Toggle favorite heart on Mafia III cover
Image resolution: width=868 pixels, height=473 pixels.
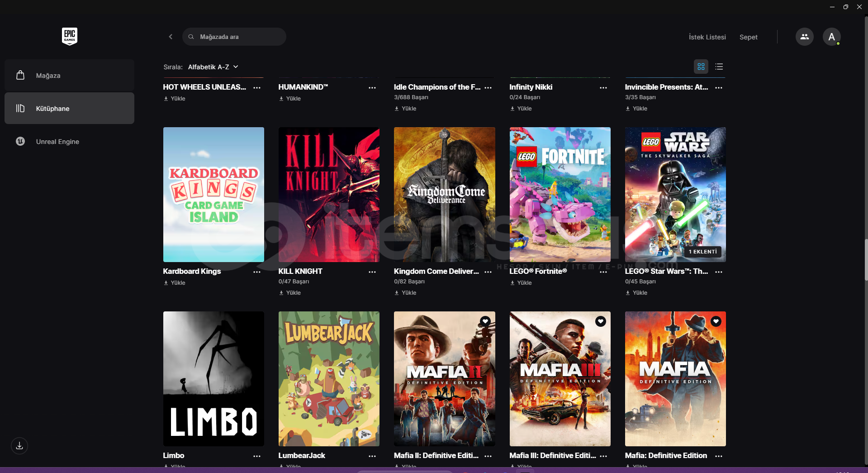601,321
